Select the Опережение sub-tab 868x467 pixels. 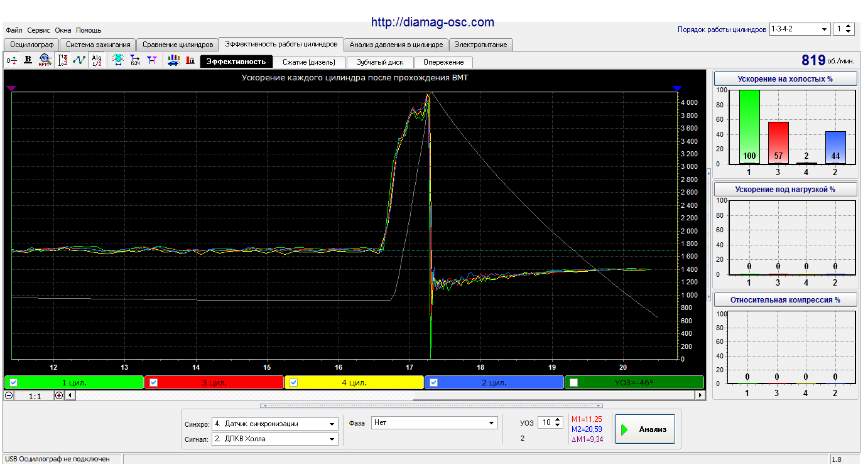[443, 62]
